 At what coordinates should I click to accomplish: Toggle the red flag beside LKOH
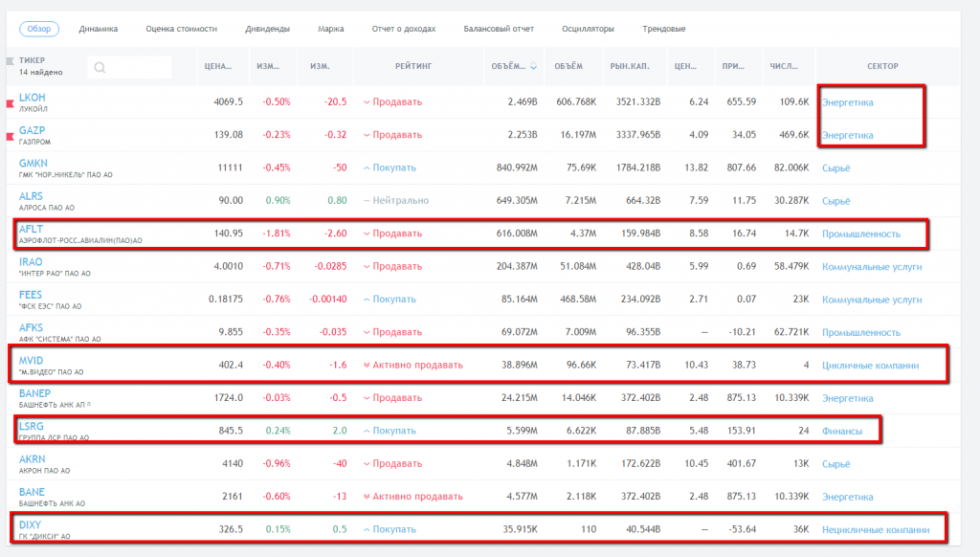tap(11, 100)
